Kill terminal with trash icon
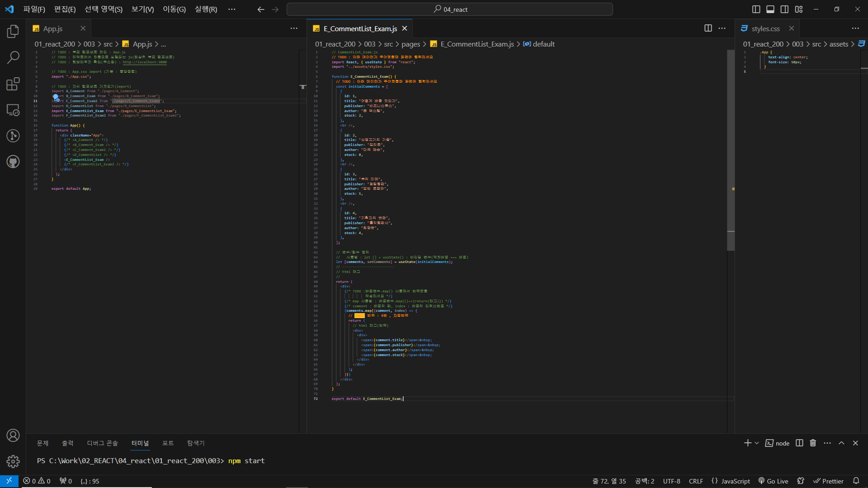The width and height of the screenshot is (868, 488). pyautogui.click(x=813, y=443)
